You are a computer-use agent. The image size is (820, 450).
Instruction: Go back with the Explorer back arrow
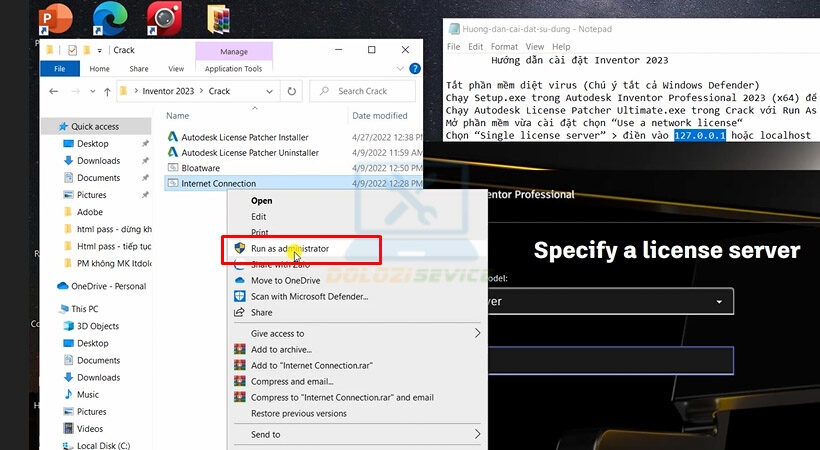click(x=53, y=91)
